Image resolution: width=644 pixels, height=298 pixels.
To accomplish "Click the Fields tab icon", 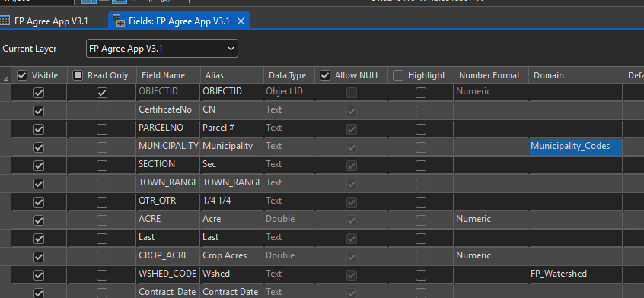I will [x=119, y=21].
